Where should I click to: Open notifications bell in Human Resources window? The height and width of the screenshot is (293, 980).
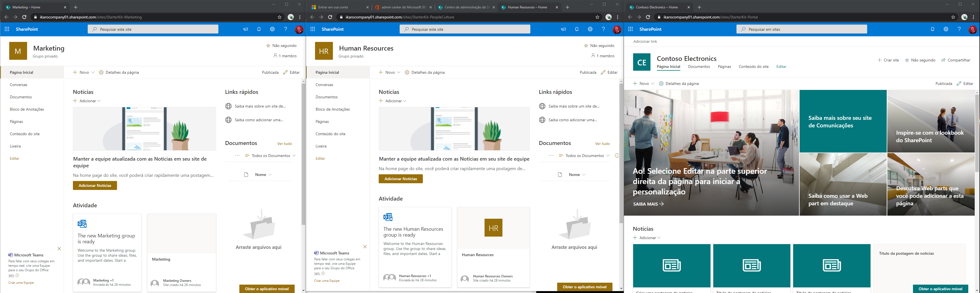(576, 29)
